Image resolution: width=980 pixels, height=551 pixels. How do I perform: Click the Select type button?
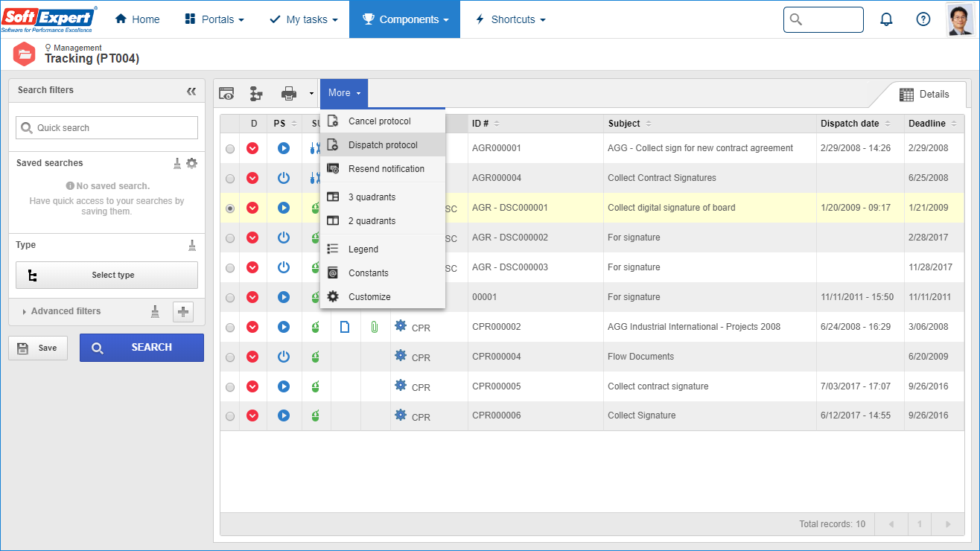(x=106, y=275)
